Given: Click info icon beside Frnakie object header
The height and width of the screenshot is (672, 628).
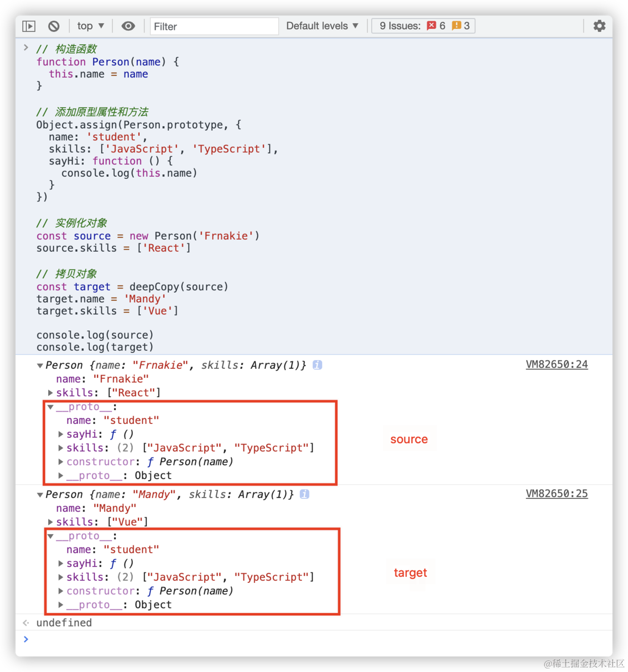Looking at the screenshot, I should tap(318, 365).
